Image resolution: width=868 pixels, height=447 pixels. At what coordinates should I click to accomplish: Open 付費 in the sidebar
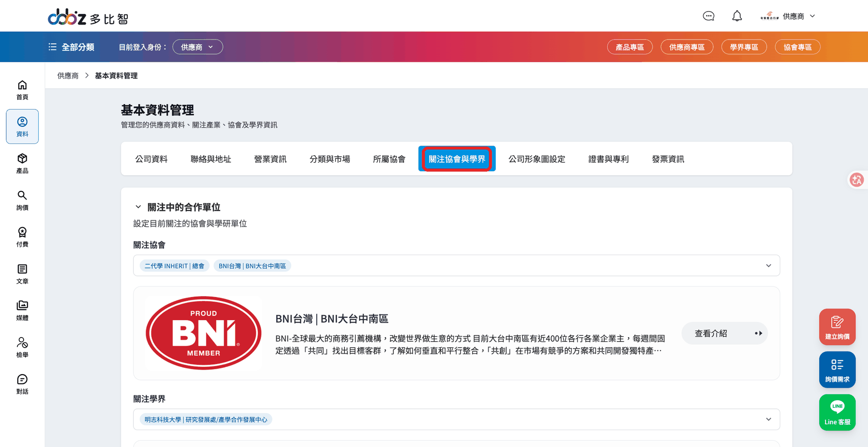pyautogui.click(x=22, y=237)
